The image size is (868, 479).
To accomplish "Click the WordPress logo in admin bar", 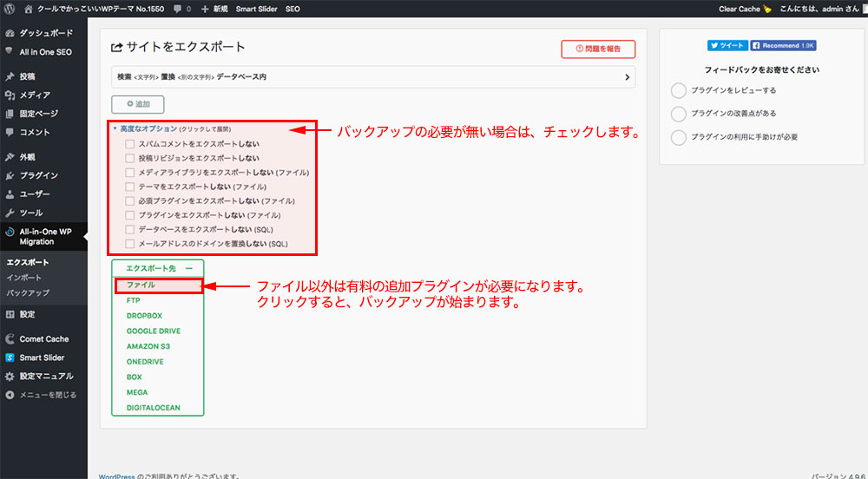I will coord(10,9).
